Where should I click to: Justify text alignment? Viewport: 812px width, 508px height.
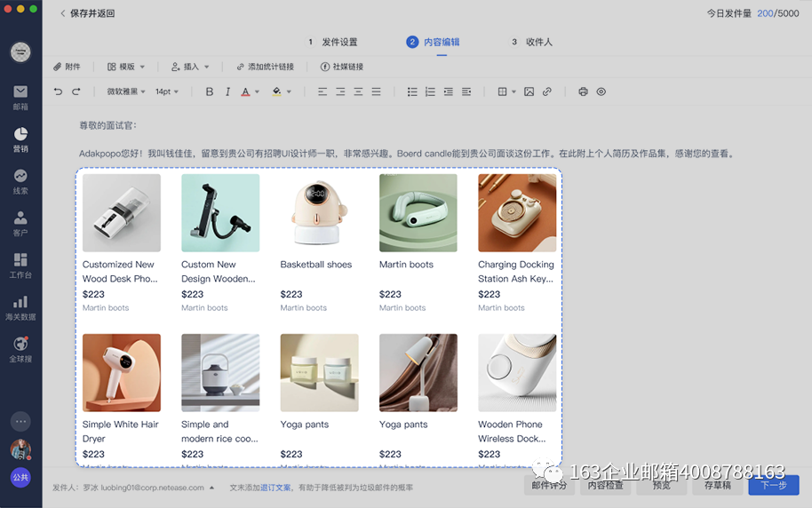pyautogui.click(x=377, y=91)
